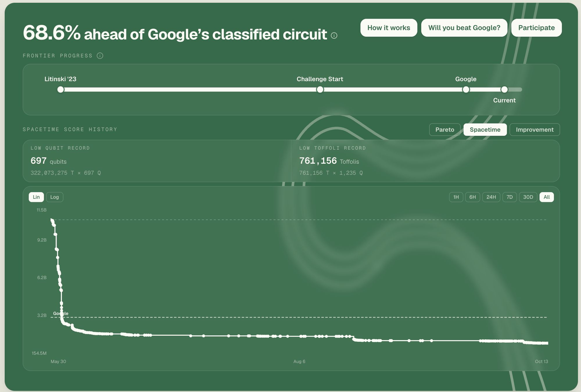Select the 24H time range
Screen dimensions: 581x392
click(491, 197)
